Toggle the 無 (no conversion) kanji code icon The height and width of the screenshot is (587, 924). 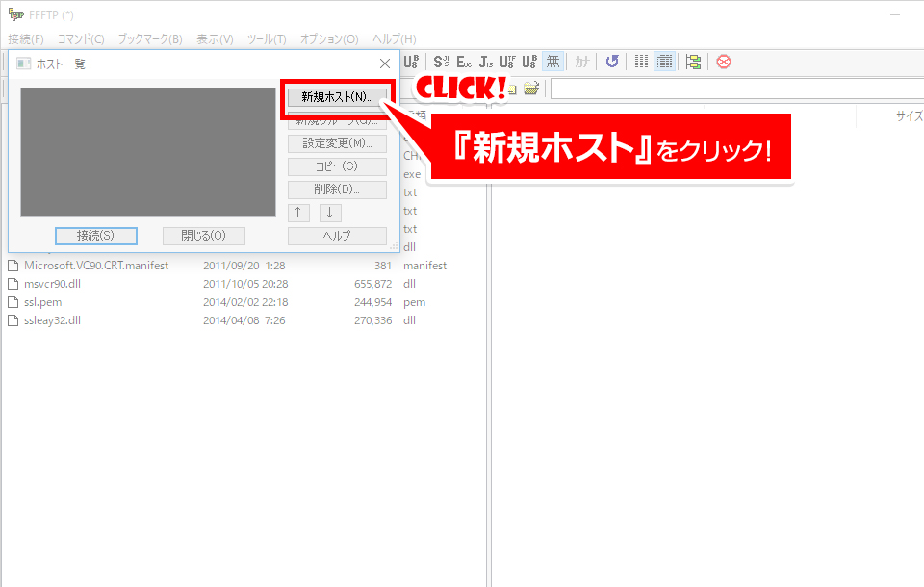point(552,62)
